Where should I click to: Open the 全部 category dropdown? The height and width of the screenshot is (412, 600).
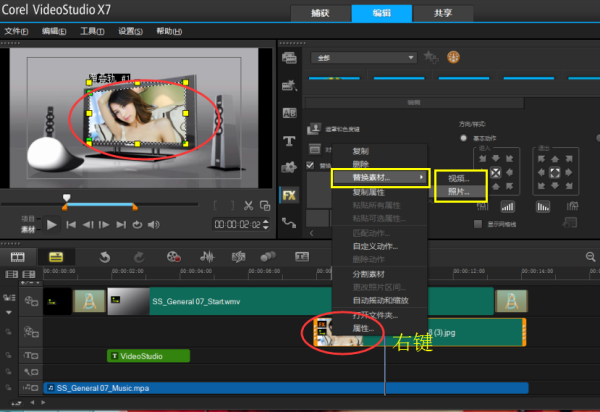(362, 57)
